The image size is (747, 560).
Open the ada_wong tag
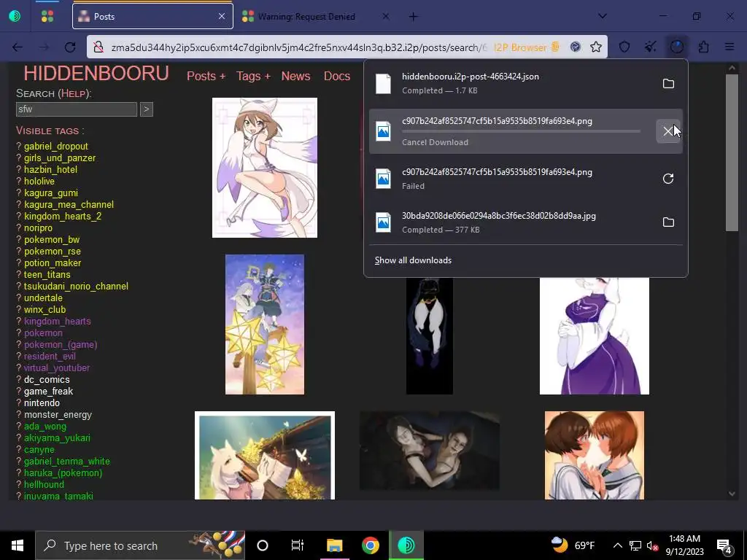pos(44,426)
